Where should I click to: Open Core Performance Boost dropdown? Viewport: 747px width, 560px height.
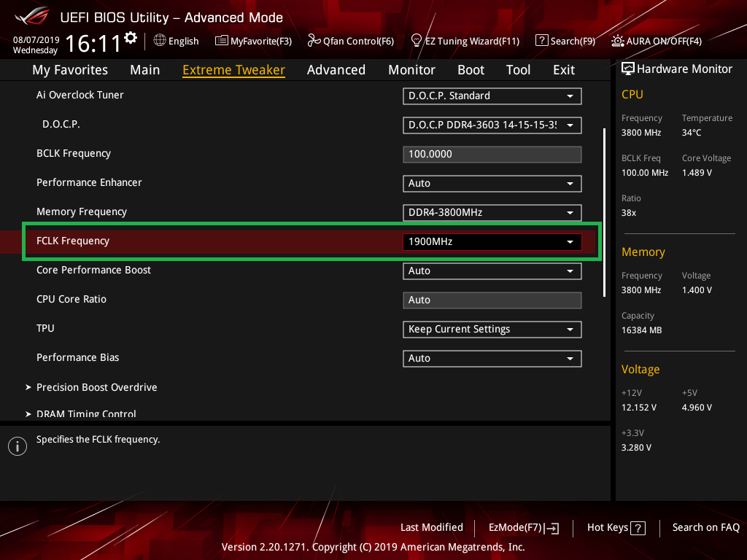point(492,271)
